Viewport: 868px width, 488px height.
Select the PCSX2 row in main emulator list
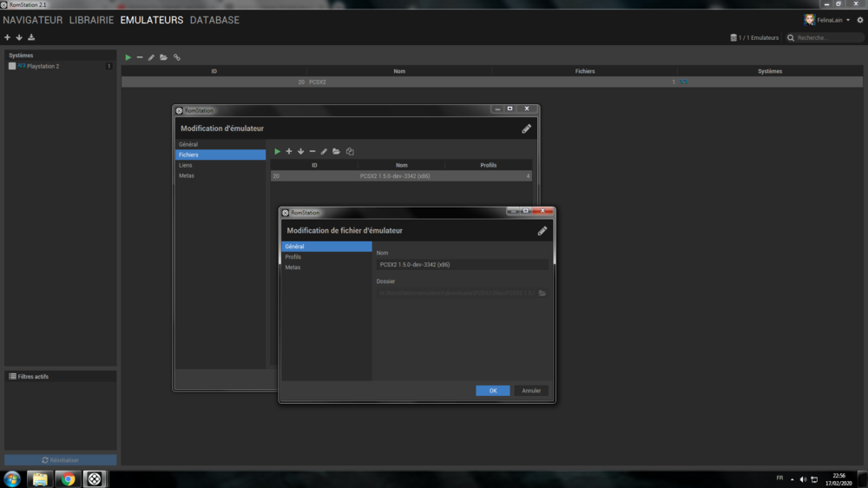pyautogui.click(x=492, y=82)
